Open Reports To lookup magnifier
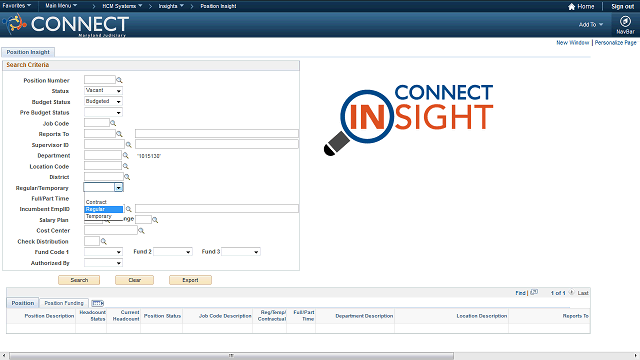Image resolution: width=640 pixels, height=360 pixels. [119, 134]
